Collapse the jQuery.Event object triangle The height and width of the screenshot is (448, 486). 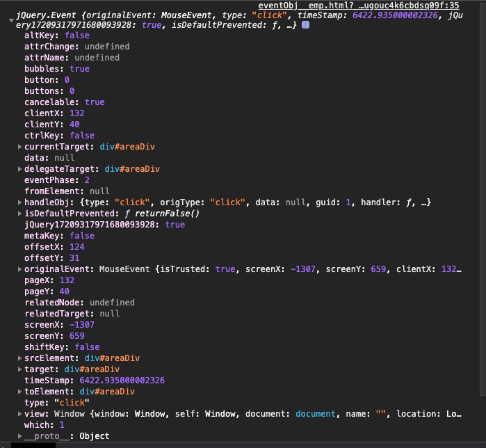[x=11, y=20]
